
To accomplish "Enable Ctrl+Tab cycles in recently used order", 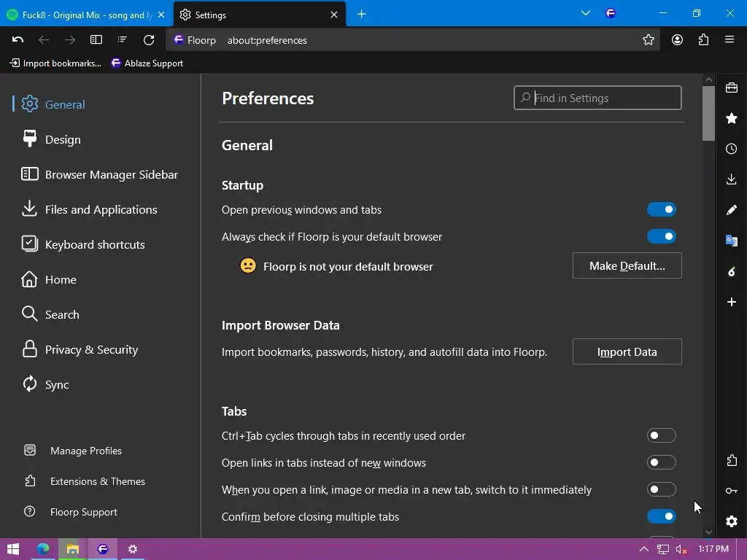I will [x=661, y=436].
